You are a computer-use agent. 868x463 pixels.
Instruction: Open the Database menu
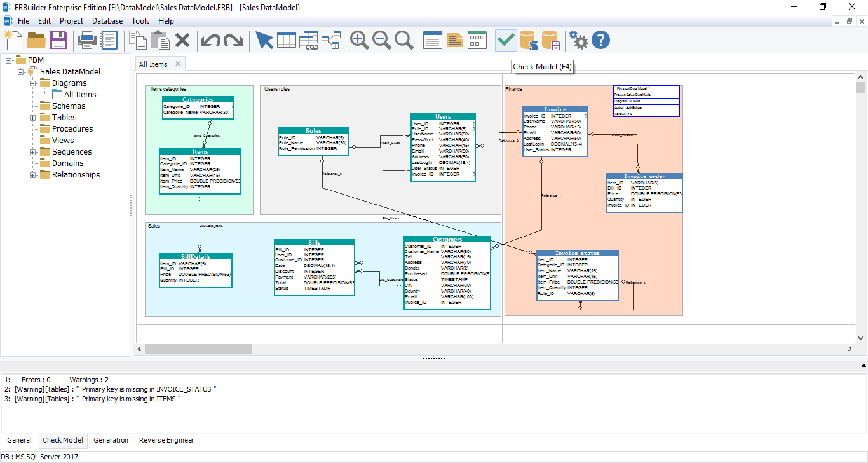pos(107,20)
